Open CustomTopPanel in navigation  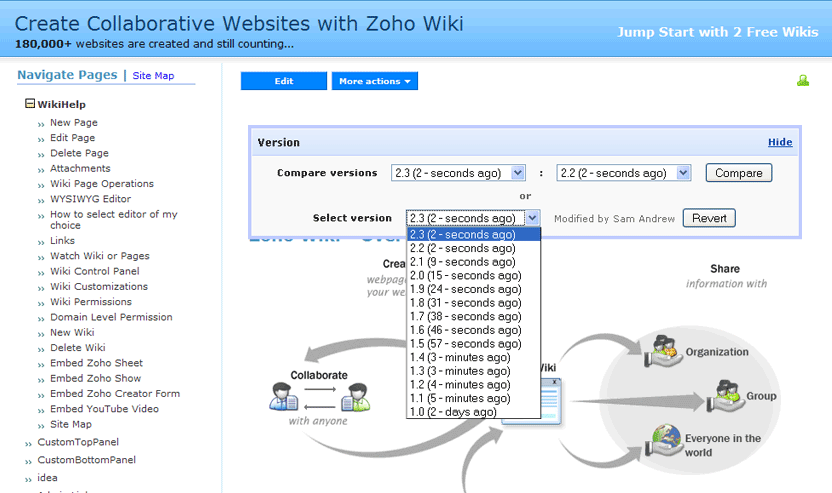point(78,443)
